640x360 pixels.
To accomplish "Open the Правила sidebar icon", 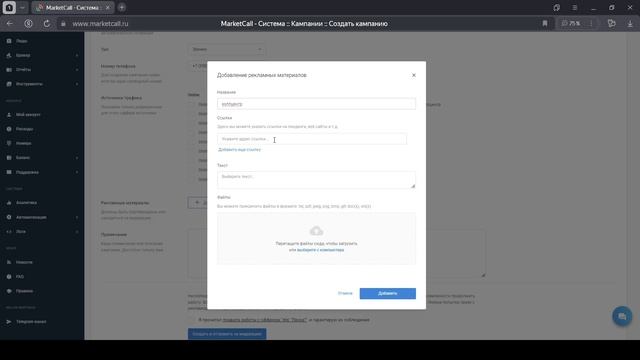I will [9, 291].
